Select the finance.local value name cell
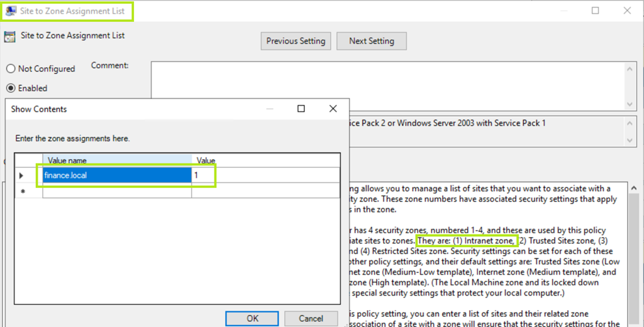Viewport: 644px width, 327px height. pos(117,175)
